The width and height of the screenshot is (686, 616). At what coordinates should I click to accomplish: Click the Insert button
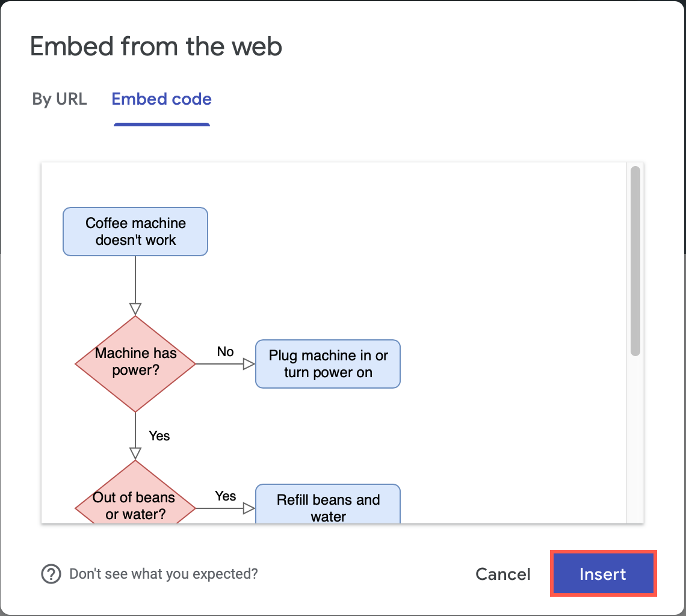pos(602,573)
